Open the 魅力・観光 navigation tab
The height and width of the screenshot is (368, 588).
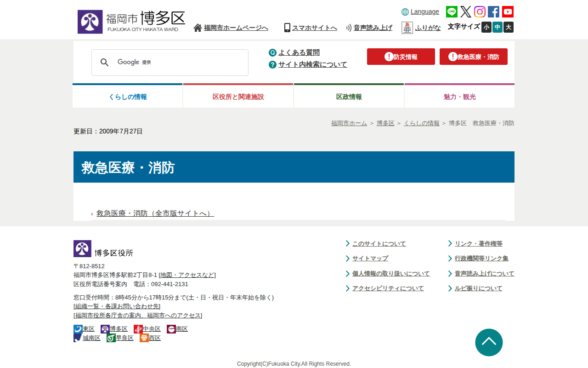click(459, 96)
